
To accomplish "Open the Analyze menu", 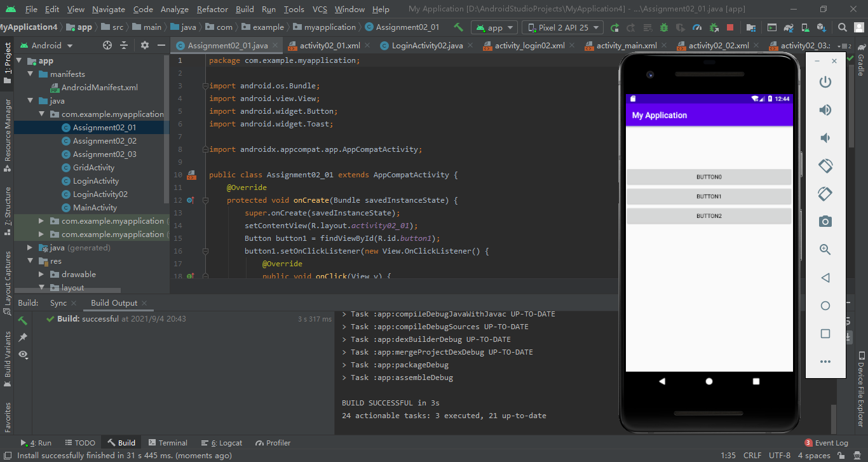I will (x=174, y=10).
